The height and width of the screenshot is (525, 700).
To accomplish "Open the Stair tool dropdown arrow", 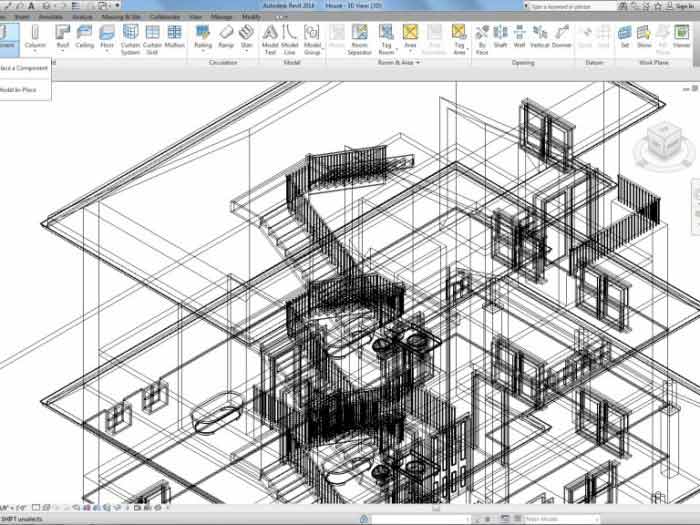I will [246, 51].
